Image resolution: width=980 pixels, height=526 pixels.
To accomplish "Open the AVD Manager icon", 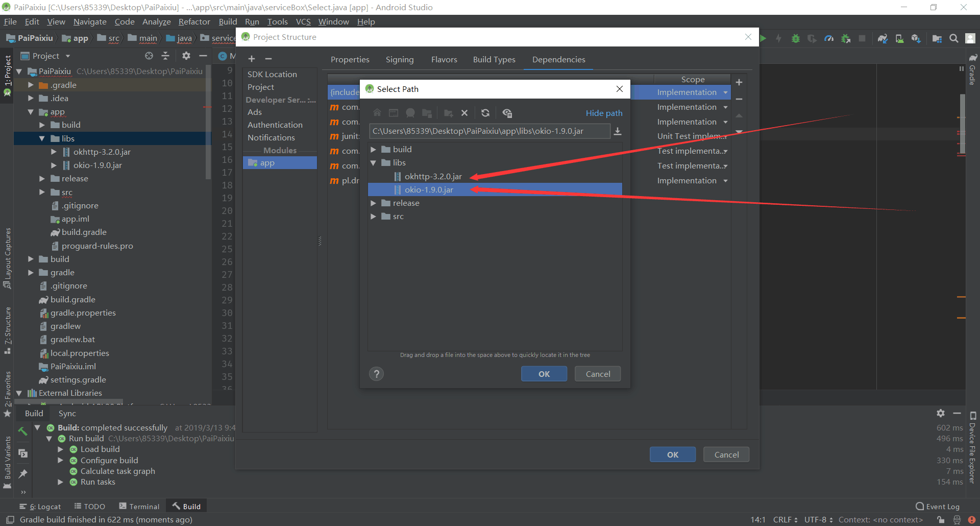I will click(x=899, y=38).
